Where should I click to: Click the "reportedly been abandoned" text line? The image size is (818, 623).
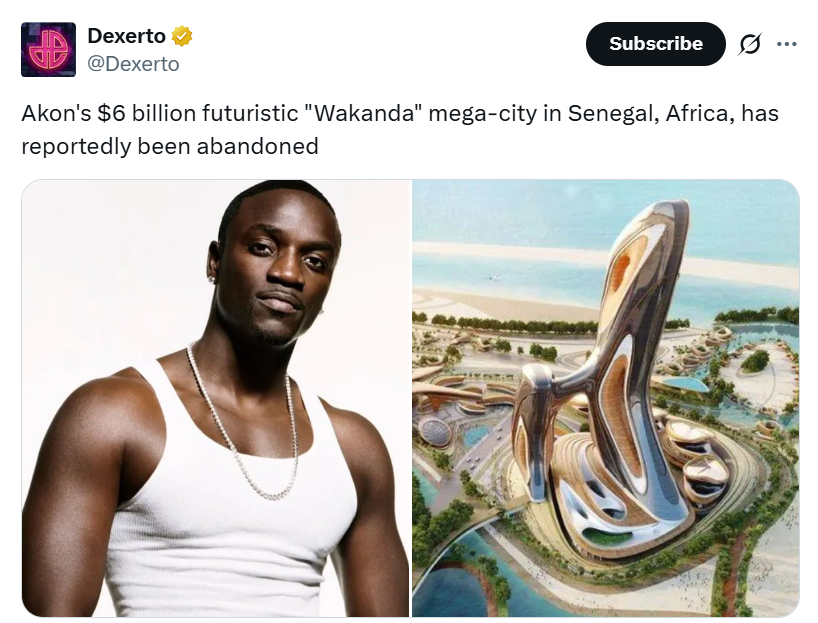tap(170, 146)
